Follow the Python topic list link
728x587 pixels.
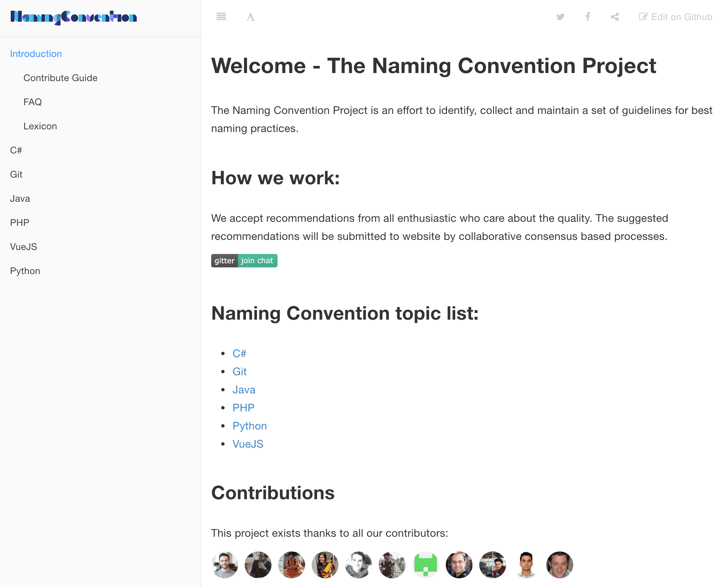click(x=250, y=426)
